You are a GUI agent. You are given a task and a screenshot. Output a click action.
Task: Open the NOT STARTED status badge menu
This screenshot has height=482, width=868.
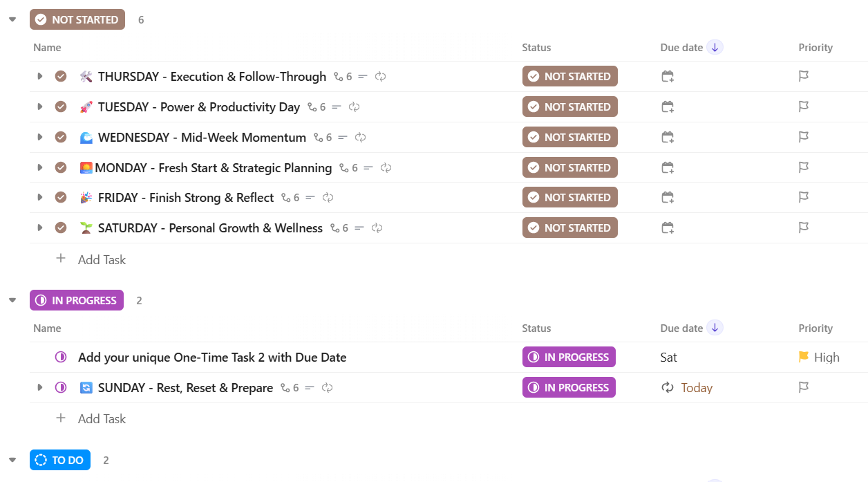[77, 19]
